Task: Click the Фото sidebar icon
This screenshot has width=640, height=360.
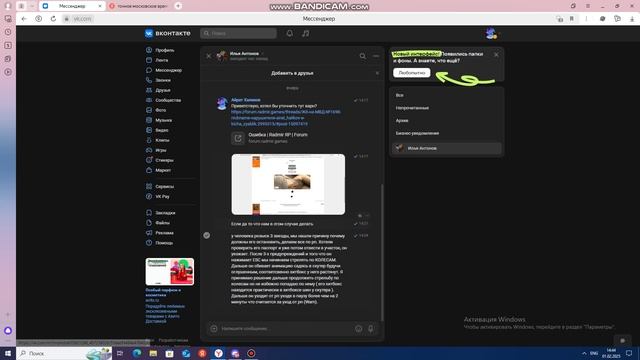Action: [x=149, y=110]
